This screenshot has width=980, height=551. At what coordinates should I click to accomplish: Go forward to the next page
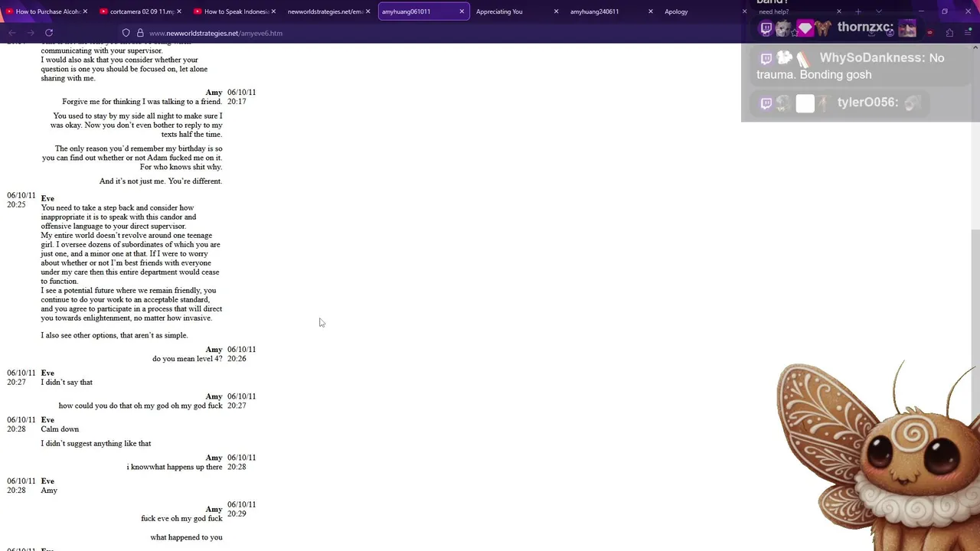[31, 33]
